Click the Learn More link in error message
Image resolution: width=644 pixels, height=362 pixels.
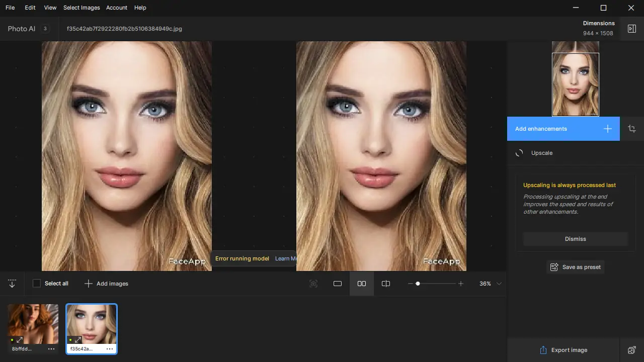[285, 258]
